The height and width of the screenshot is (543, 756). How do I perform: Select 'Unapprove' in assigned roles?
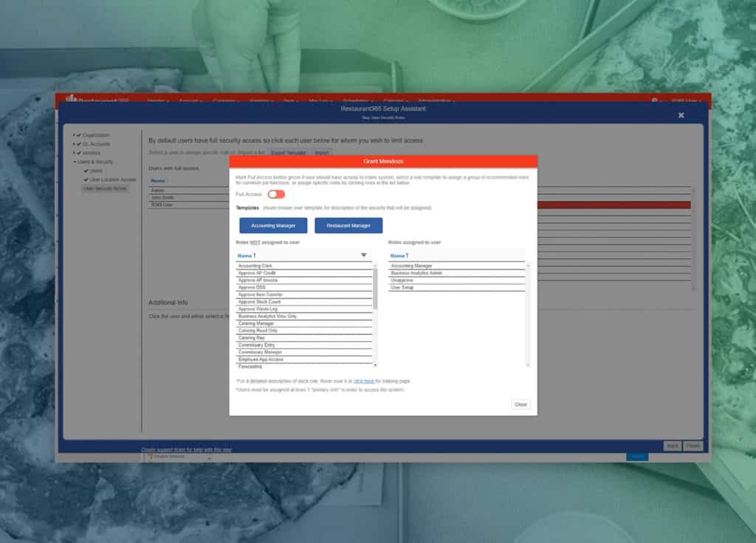tap(456, 280)
